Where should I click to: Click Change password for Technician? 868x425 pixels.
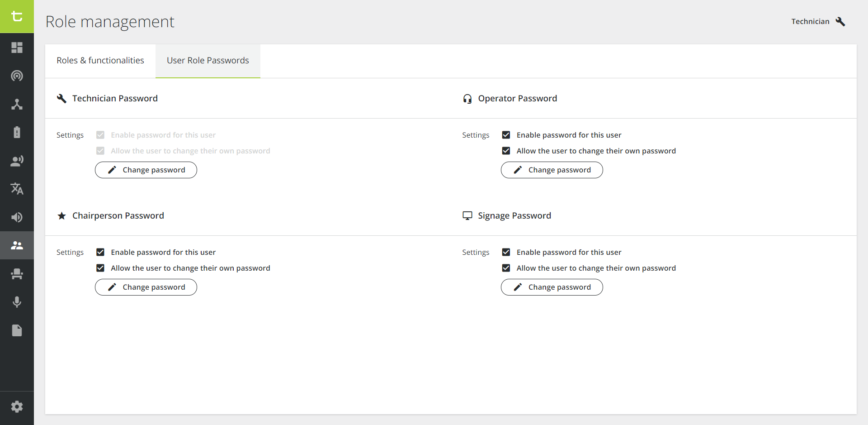146,170
